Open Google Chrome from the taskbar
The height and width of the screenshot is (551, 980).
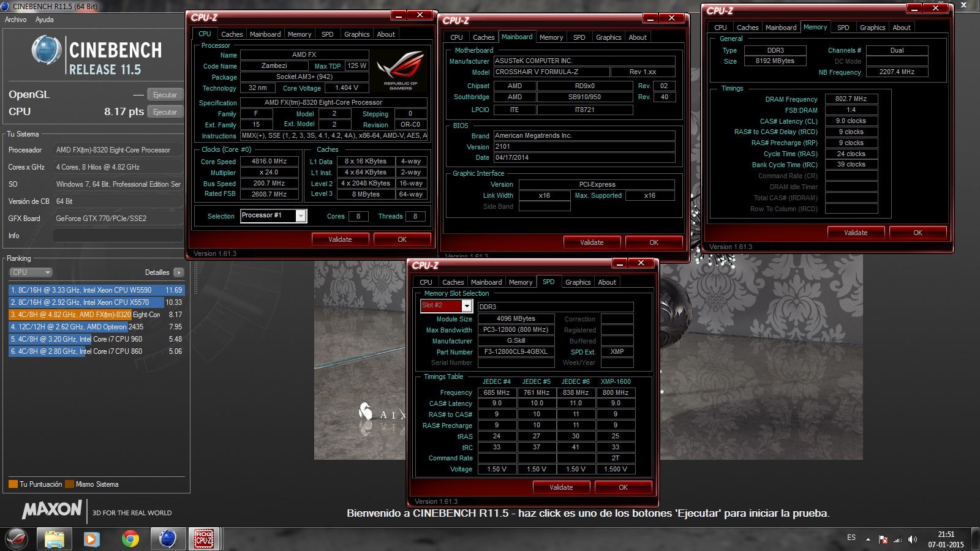click(x=130, y=539)
